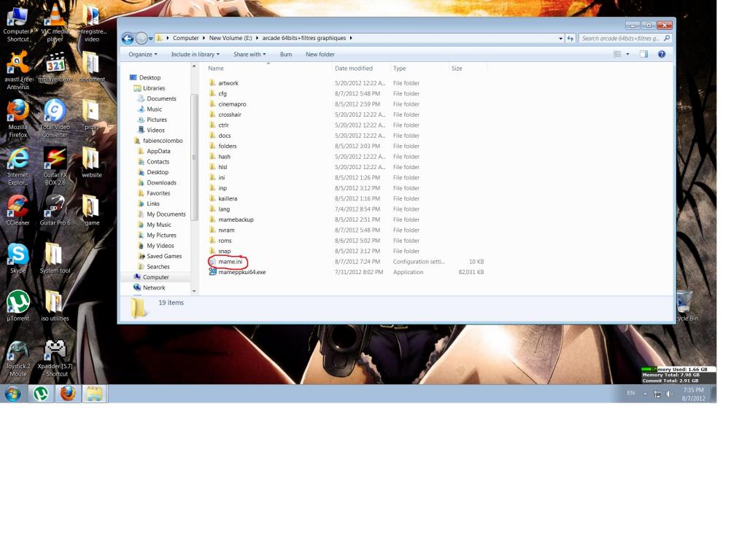Click the Burn toolbar button
747x560 pixels.
click(286, 54)
